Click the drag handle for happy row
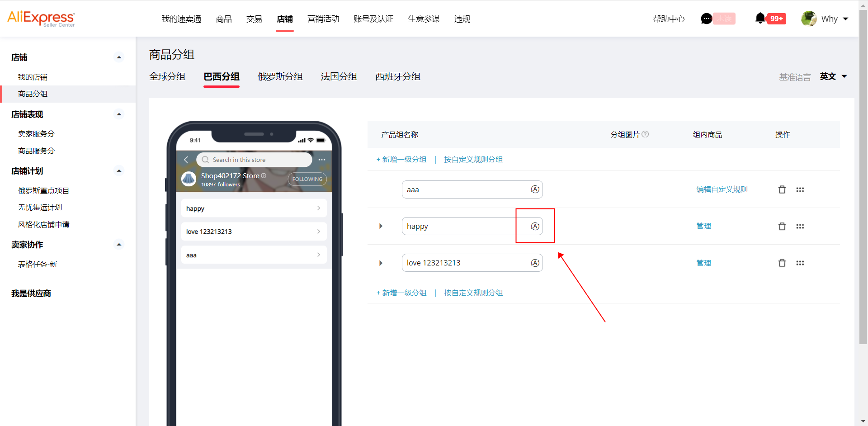The width and height of the screenshot is (868, 426). point(800,226)
